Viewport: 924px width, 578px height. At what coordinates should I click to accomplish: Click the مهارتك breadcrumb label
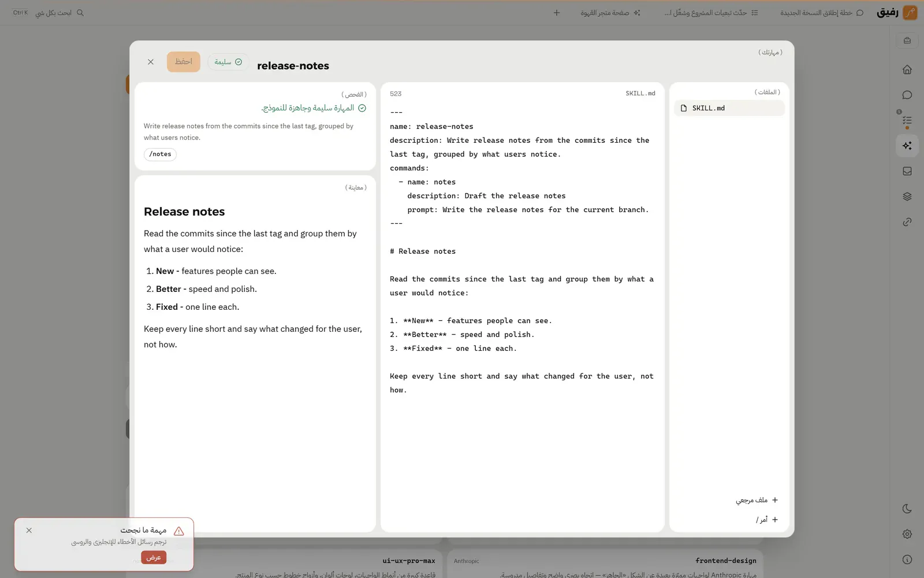tap(770, 52)
